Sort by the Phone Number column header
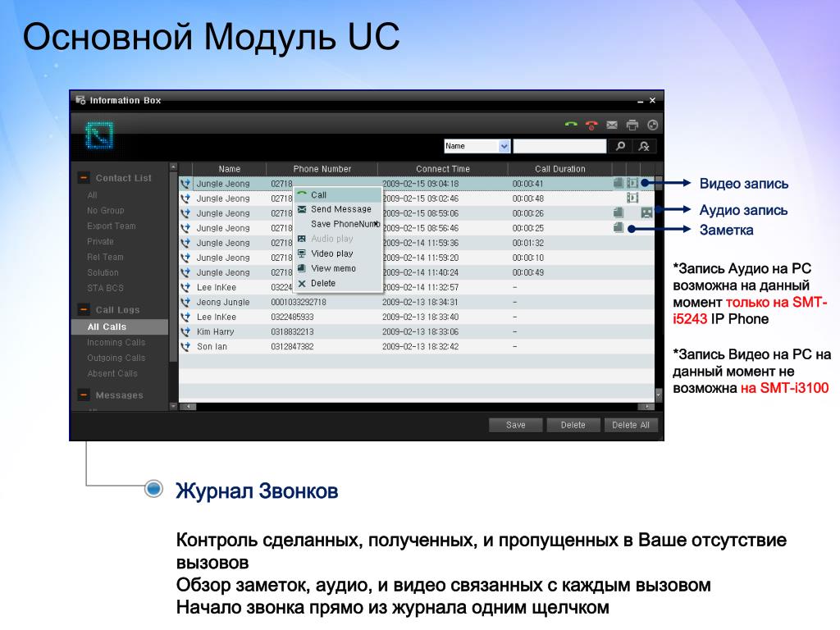840x630 pixels. 322,169
